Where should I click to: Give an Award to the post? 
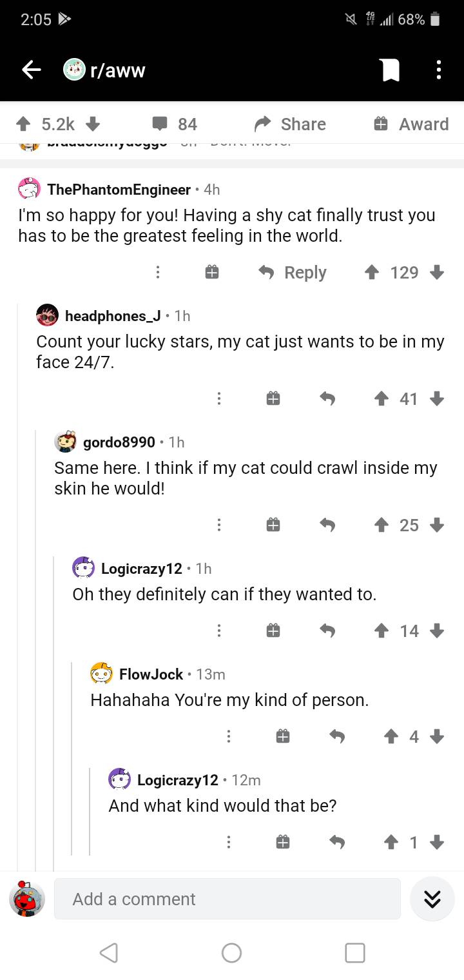pyautogui.click(x=411, y=124)
